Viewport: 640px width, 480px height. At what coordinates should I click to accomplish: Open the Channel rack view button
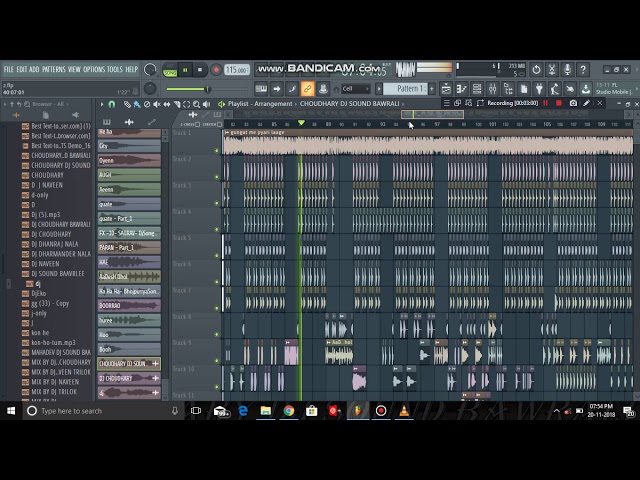477,89
